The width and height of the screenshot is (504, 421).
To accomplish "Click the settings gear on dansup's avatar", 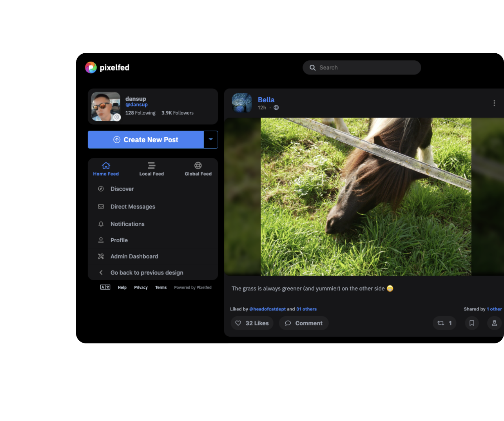I will coord(117,117).
